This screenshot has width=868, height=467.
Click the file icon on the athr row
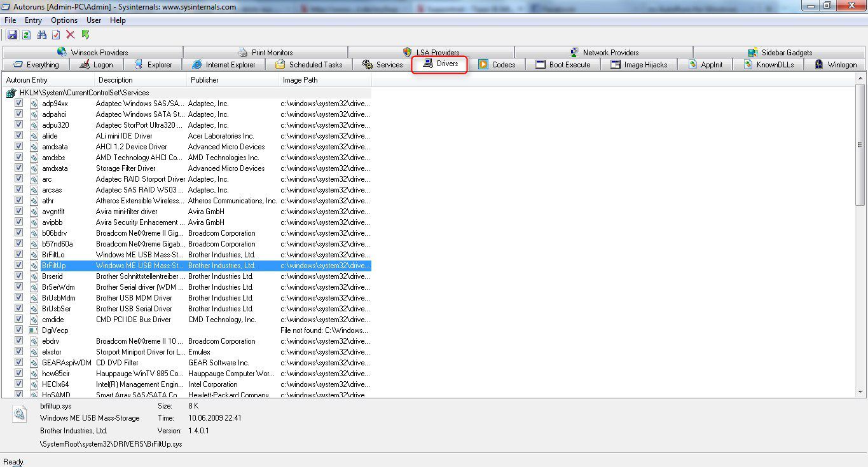tap(34, 201)
